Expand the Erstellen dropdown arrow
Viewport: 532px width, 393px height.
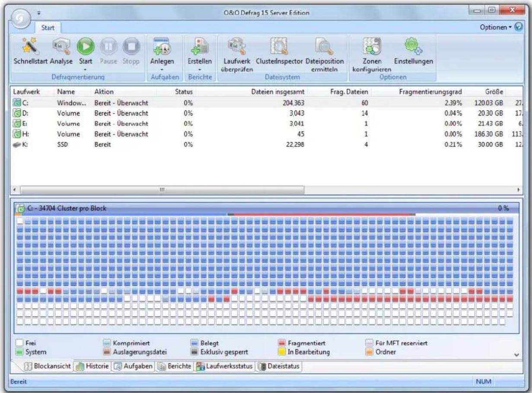(199, 69)
